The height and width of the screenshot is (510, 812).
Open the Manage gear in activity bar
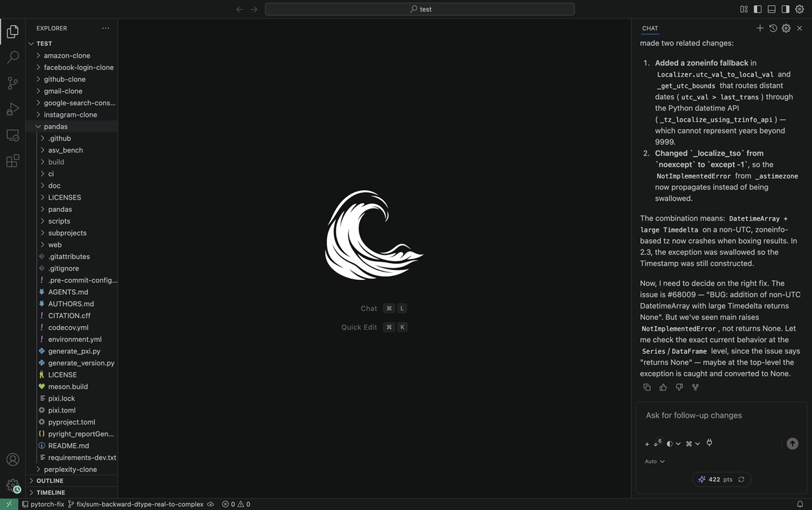click(x=12, y=485)
